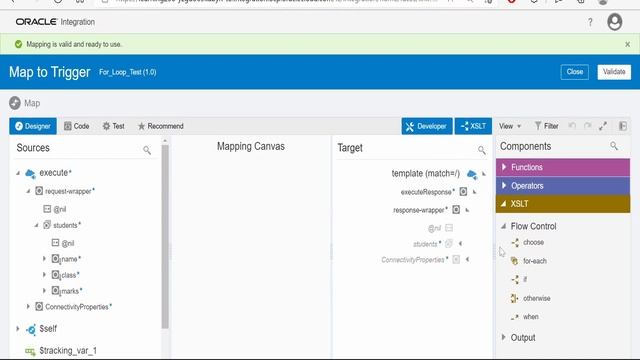Select the name source element
This screenshot has width=640, height=360.
(66, 258)
